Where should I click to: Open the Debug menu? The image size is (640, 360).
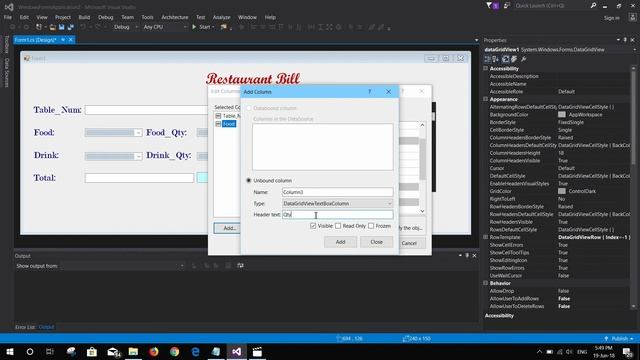[105, 17]
